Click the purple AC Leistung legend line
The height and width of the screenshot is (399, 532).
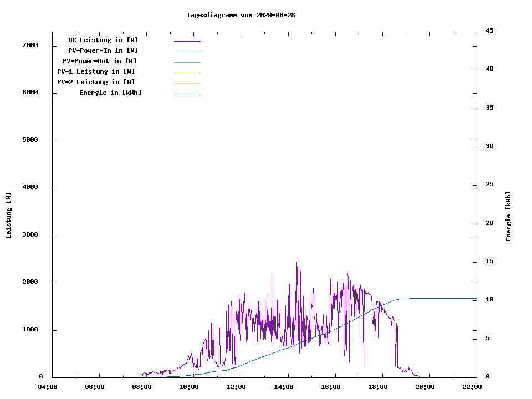(x=187, y=41)
